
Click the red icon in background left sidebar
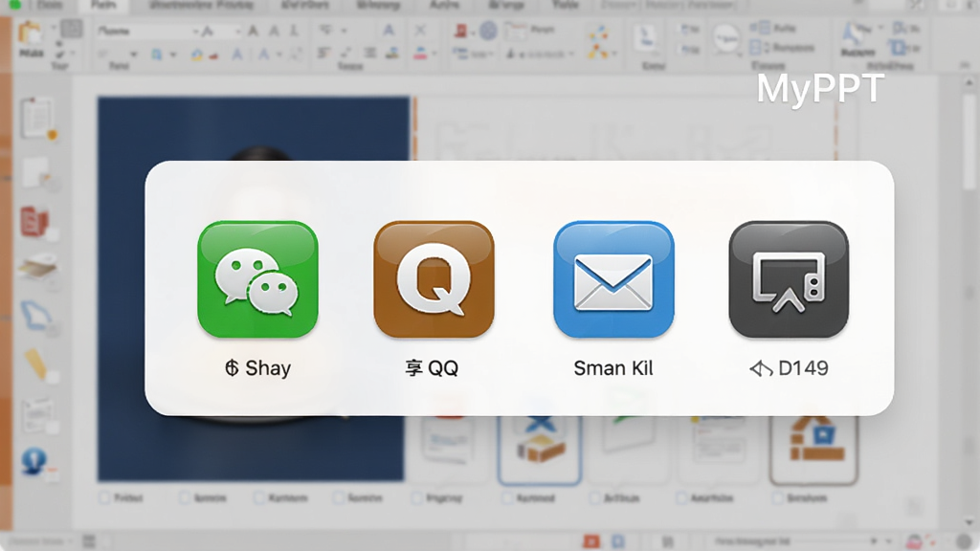tap(35, 221)
